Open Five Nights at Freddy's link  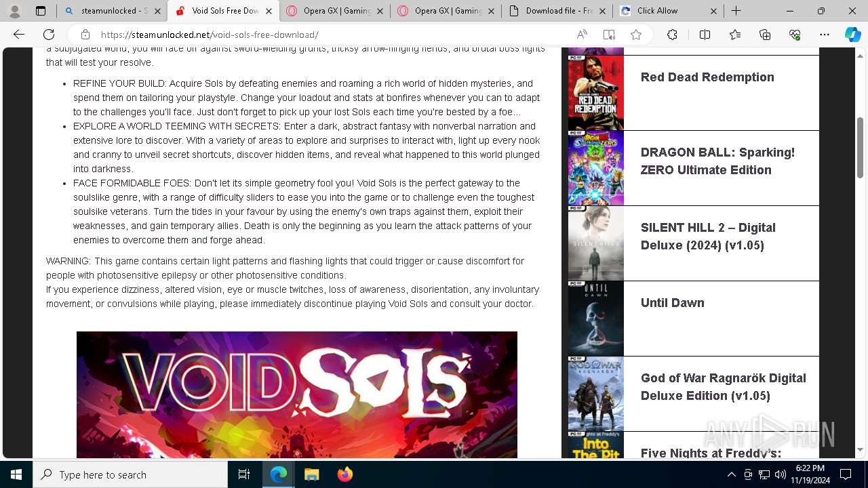coord(711,452)
